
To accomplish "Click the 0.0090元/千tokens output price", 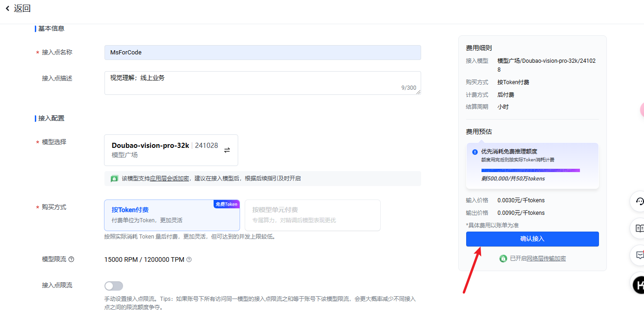I will (x=521, y=213).
